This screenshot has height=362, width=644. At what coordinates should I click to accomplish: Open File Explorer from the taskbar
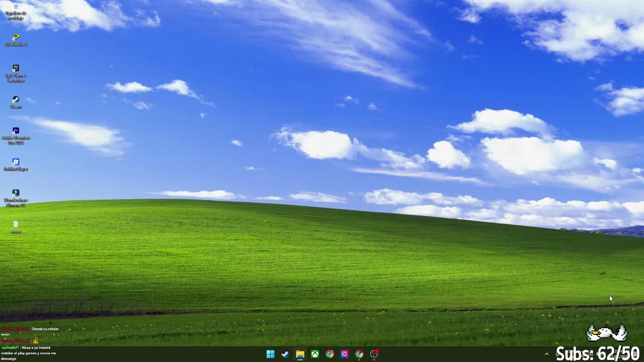[x=300, y=354]
